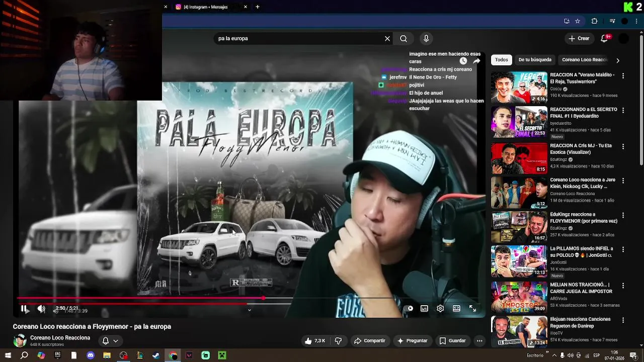
Task: Open the player settings gear
Action: [440, 309]
